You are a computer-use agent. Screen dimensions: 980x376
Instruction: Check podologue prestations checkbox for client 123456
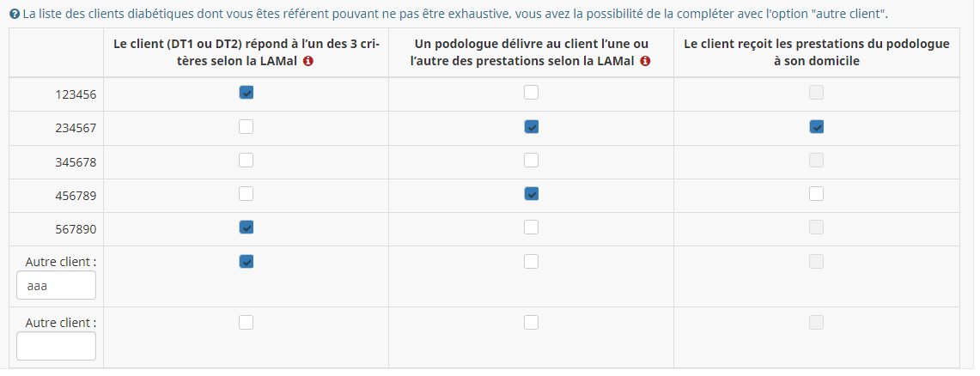(532, 93)
